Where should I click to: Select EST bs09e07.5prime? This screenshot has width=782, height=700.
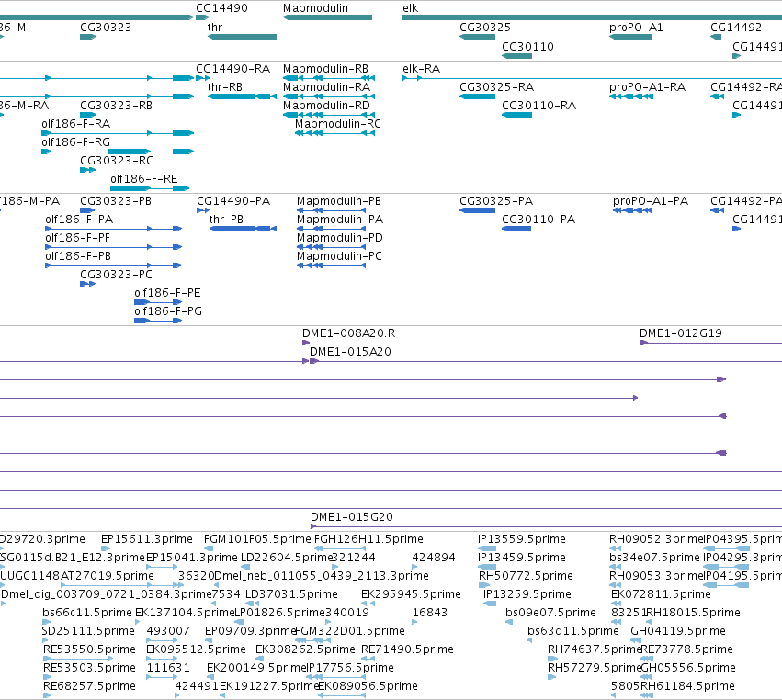(550, 612)
